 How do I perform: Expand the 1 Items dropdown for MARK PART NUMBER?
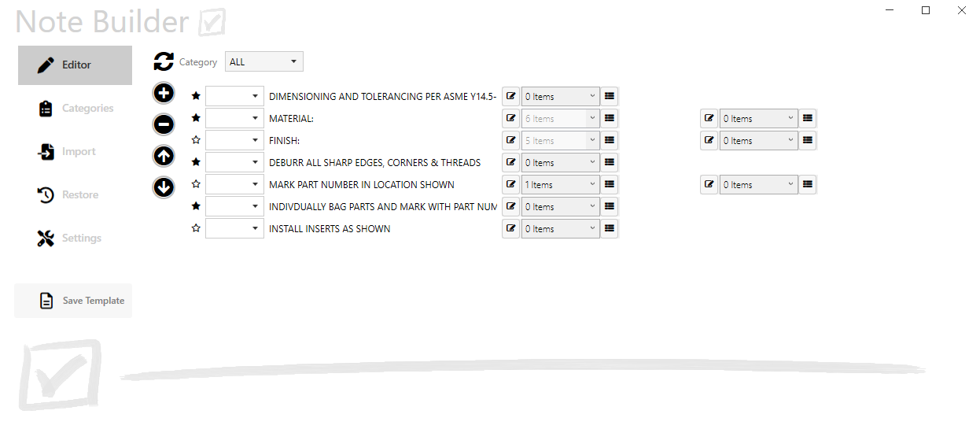point(560,185)
